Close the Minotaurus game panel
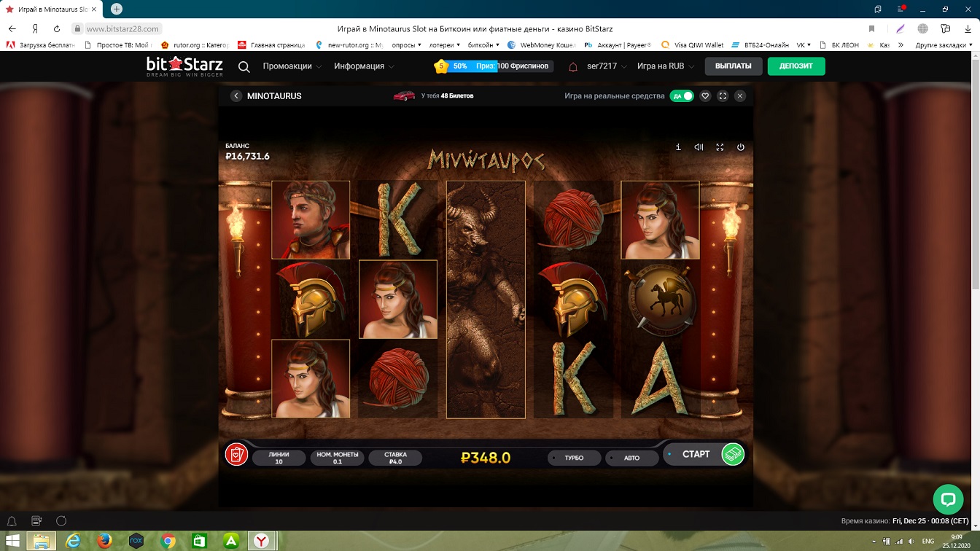980x551 pixels. (740, 96)
